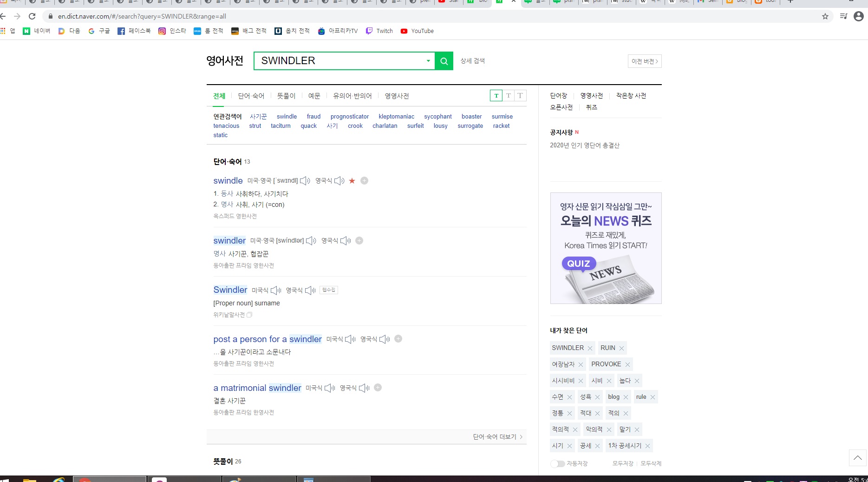Open the swindle headword entry
The width and height of the screenshot is (868, 482).
point(228,181)
